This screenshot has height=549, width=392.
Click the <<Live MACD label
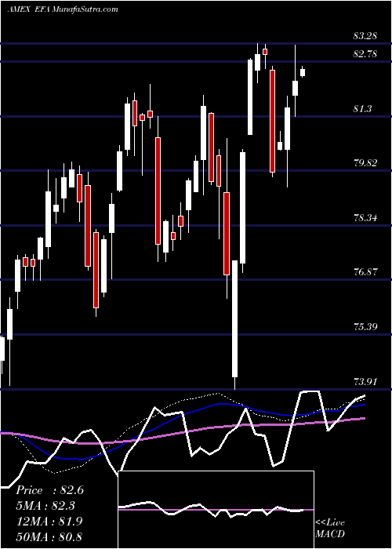click(330, 529)
